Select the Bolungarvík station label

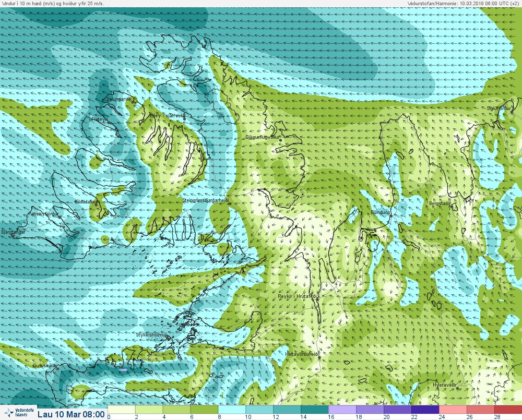pyautogui.click(x=119, y=99)
